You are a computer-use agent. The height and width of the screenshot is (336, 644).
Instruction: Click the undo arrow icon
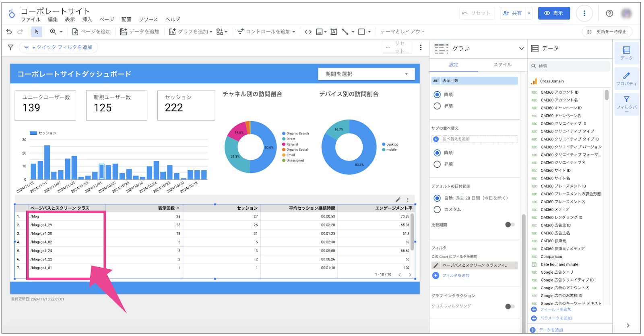pyautogui.click(x=9, y=31)
